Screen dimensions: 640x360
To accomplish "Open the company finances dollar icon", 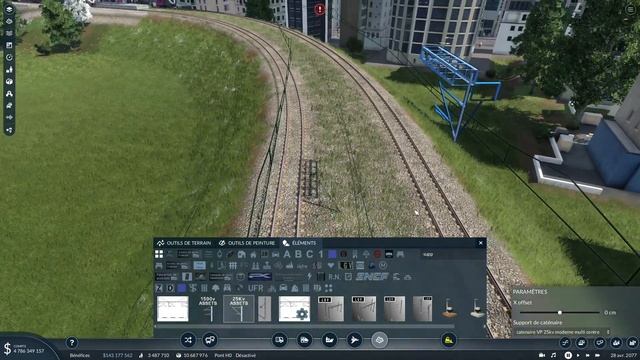I will click(x=7, y=349).
